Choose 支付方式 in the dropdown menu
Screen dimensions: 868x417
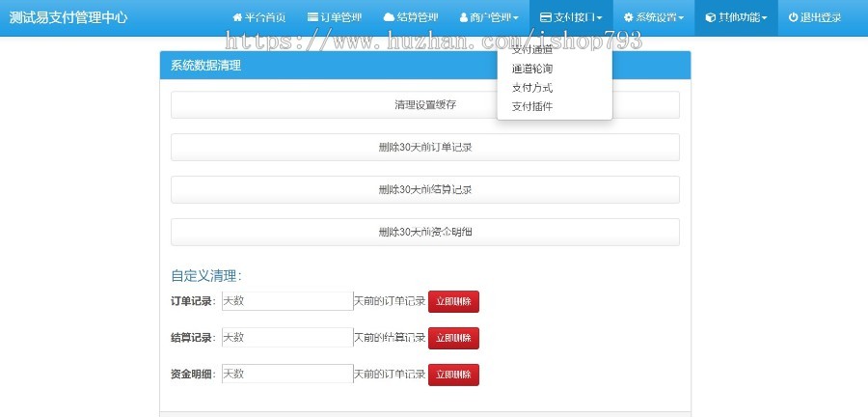coord(532,88)
